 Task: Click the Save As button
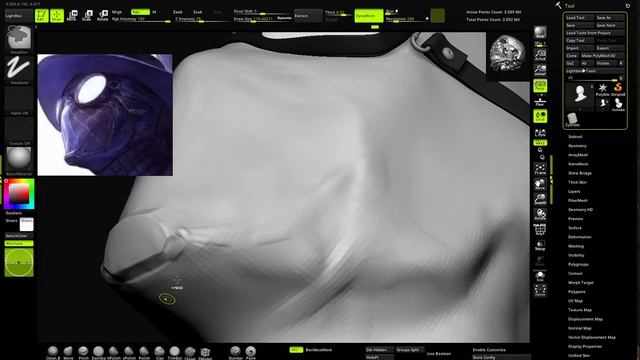coord(610,18)
